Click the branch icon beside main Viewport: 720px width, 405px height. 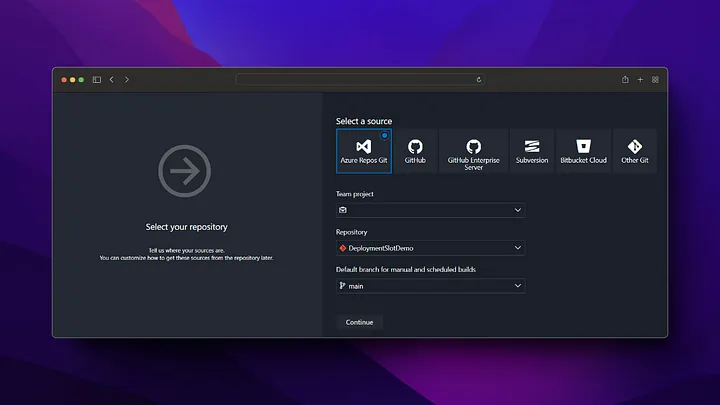[x=342, y=286]
